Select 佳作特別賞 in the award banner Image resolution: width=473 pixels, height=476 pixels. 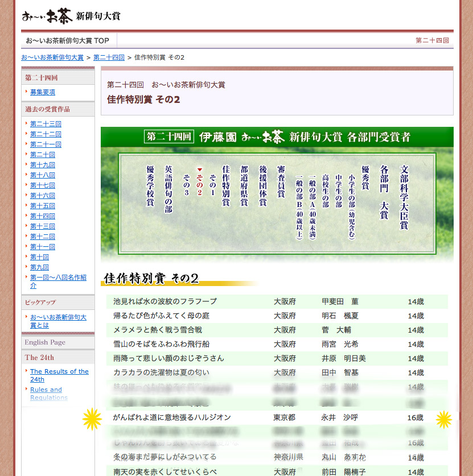(x=226, y=185)
